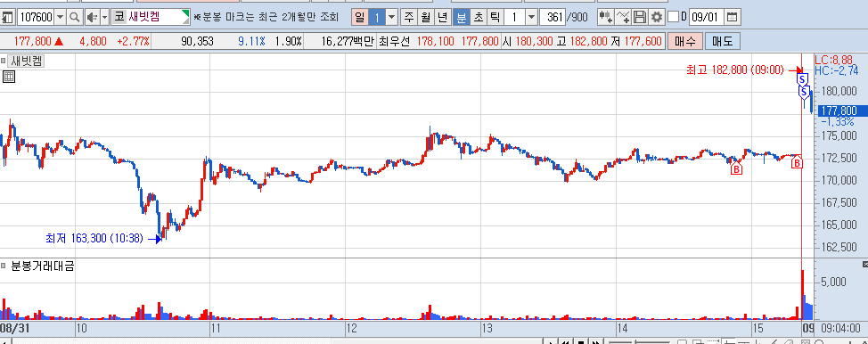Open the calendar date picker icon
The height and width of the screenshot is (344, 868).
click(732, 17)
